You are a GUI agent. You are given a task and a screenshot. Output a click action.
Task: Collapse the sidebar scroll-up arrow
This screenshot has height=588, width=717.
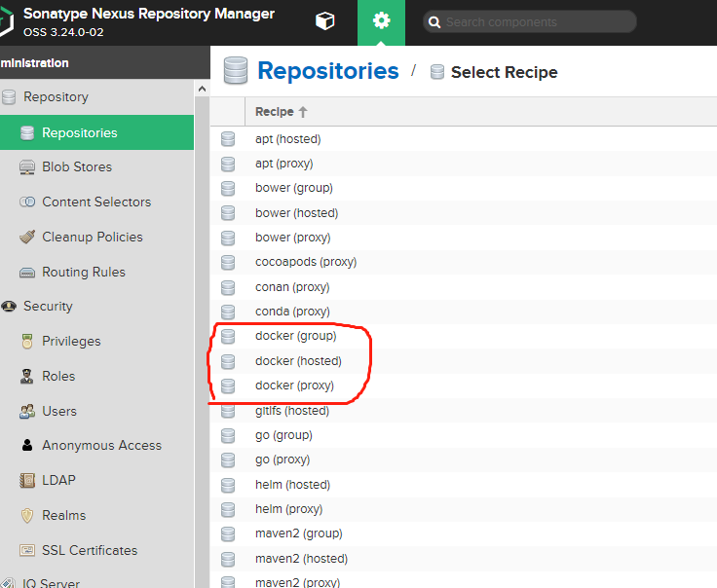pos(202,90)
